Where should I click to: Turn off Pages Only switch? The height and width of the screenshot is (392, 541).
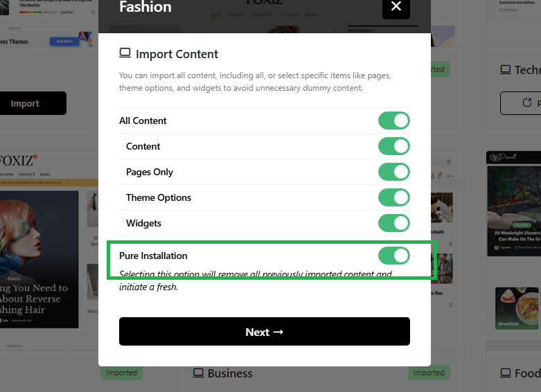click(393, 172)
